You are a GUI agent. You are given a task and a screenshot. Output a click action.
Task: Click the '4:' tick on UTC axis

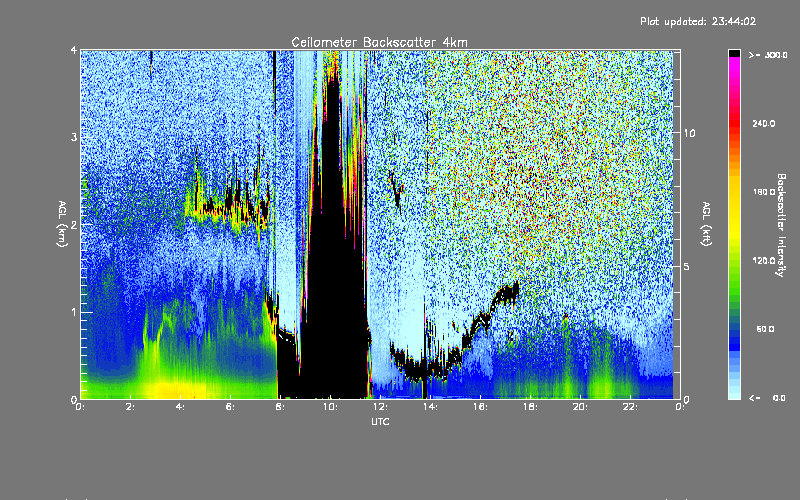coord(181,407)
